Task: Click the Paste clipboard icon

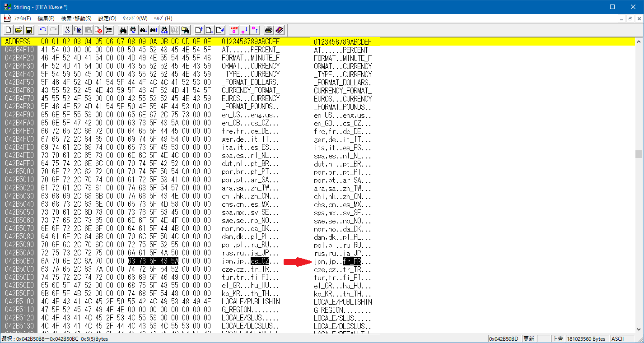Action: 88,30
